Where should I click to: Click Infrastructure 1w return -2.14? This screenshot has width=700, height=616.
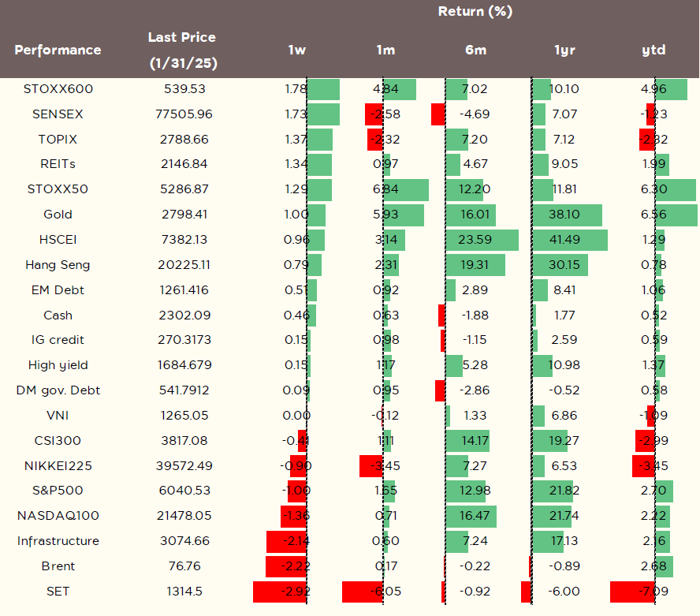click(296, 541)
